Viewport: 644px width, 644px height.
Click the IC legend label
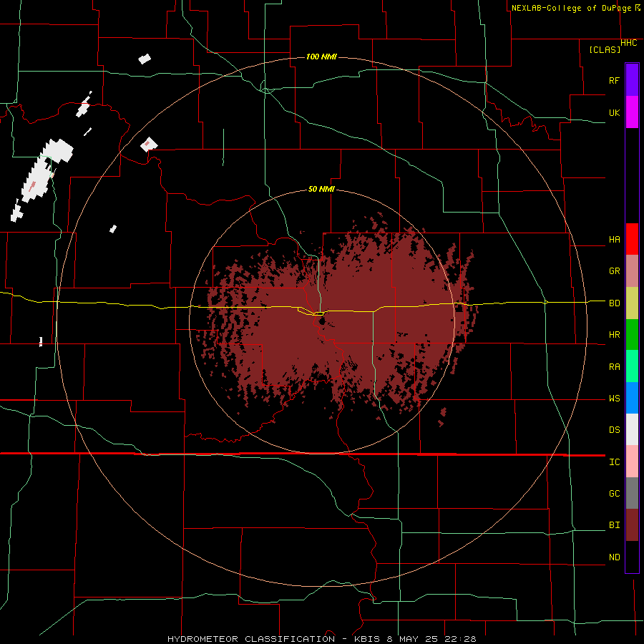coord(614,462)
